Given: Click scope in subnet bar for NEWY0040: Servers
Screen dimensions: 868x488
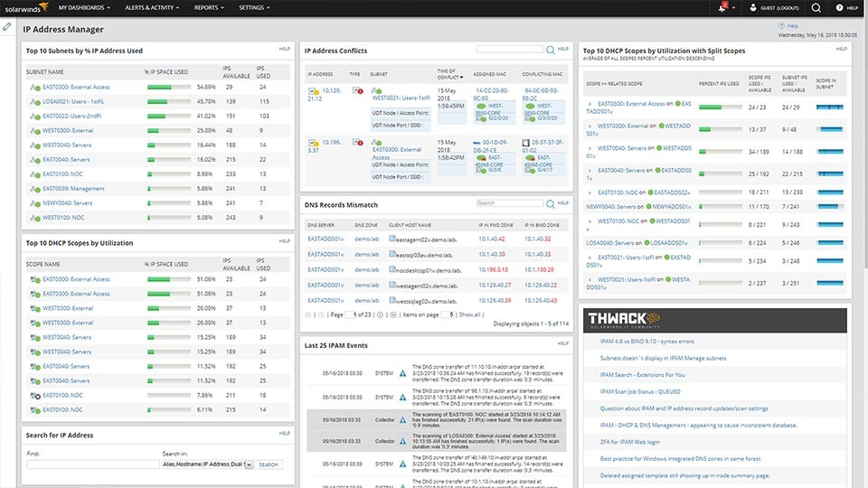Looking at the screenshot, I should coord(830,206).
